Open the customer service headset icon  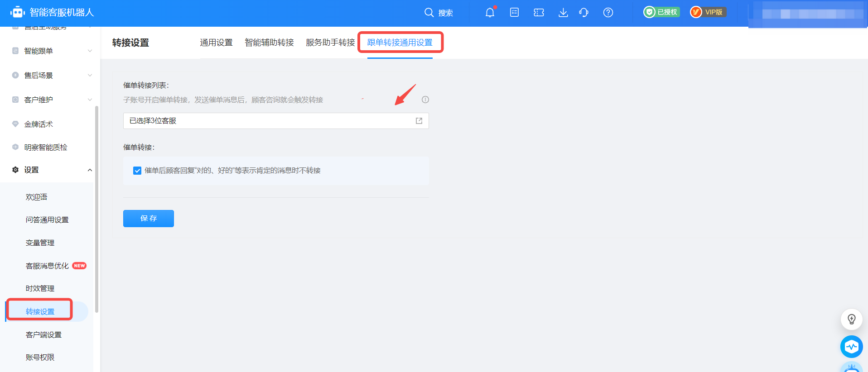click(x=583, y=12)
